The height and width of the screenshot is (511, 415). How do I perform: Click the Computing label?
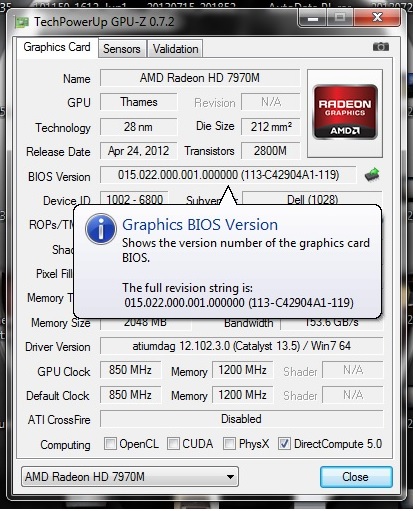65,445
